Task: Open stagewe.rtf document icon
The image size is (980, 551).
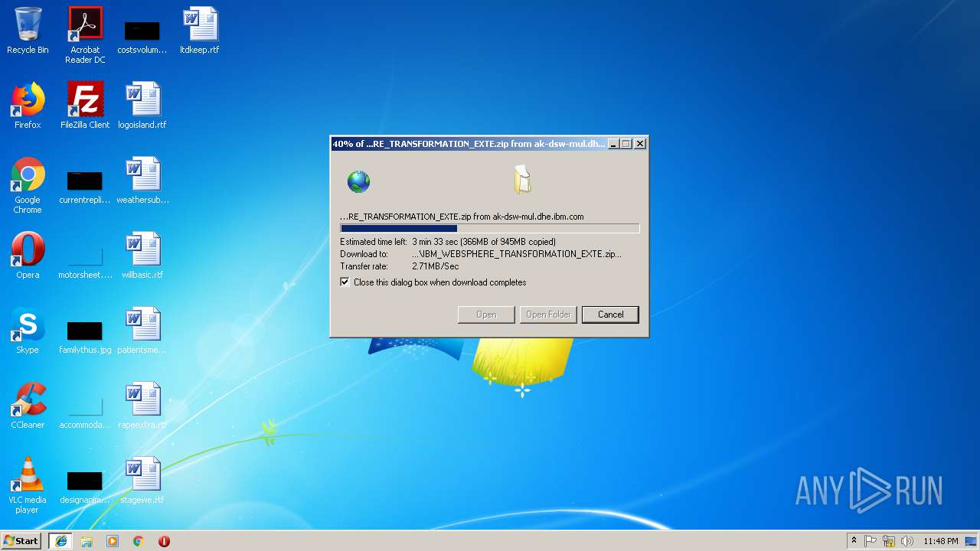Action: pos(142,481)
